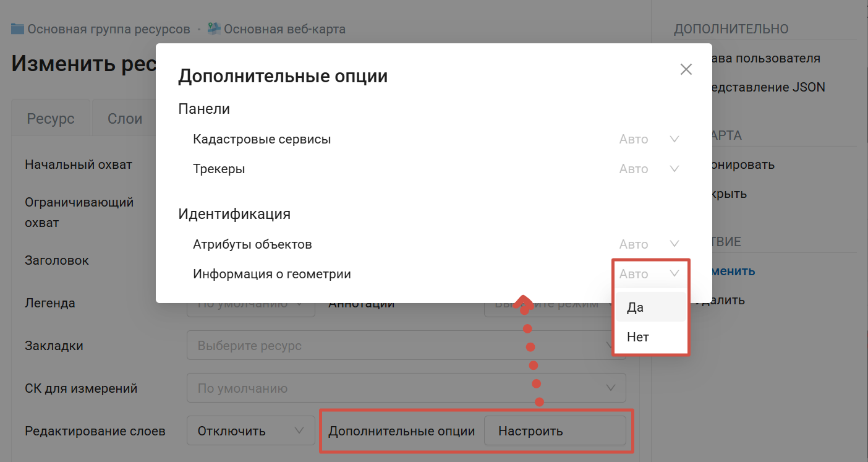The height and width of the screenshot is (462, 868).
Task: Click chevron arrow of Трекеры selector
Action: 674,169
